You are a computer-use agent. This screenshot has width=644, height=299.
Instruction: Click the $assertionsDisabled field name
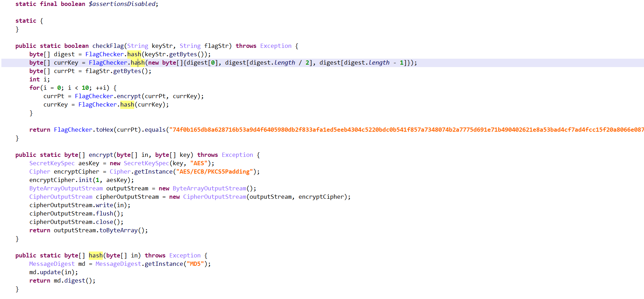pos(122,4)
